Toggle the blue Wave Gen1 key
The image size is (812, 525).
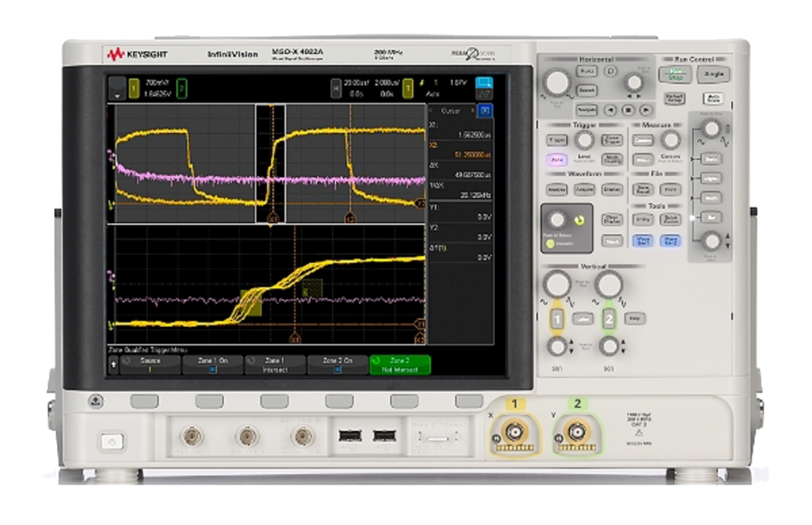[643, 241]
